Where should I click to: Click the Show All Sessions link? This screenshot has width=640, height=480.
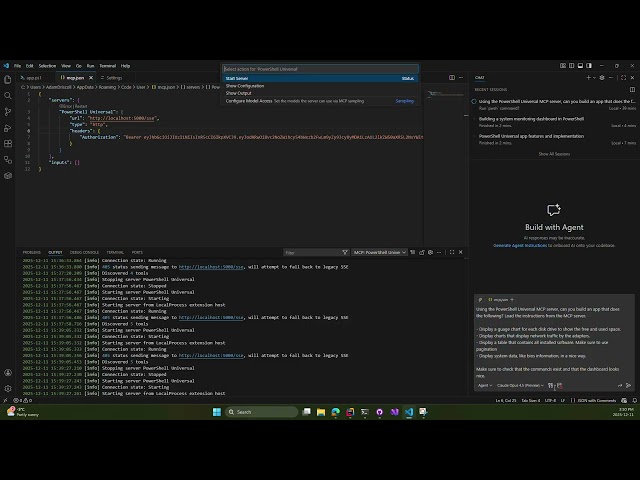coord(554,154)
